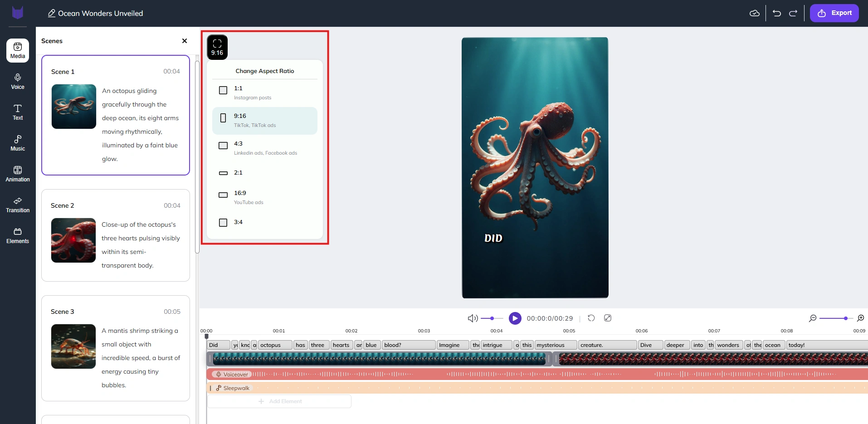Open the Media panel
Viewport: 868px width, 424px height.
[18, 50]
